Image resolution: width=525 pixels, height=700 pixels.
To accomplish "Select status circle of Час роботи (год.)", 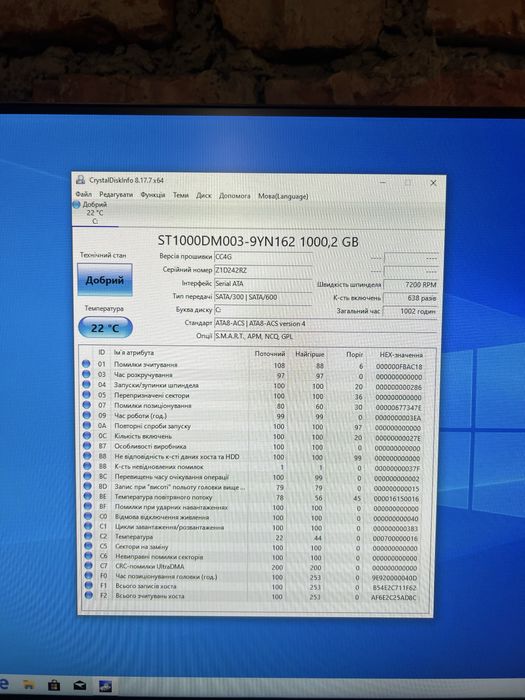I will [x=87, y=415].
